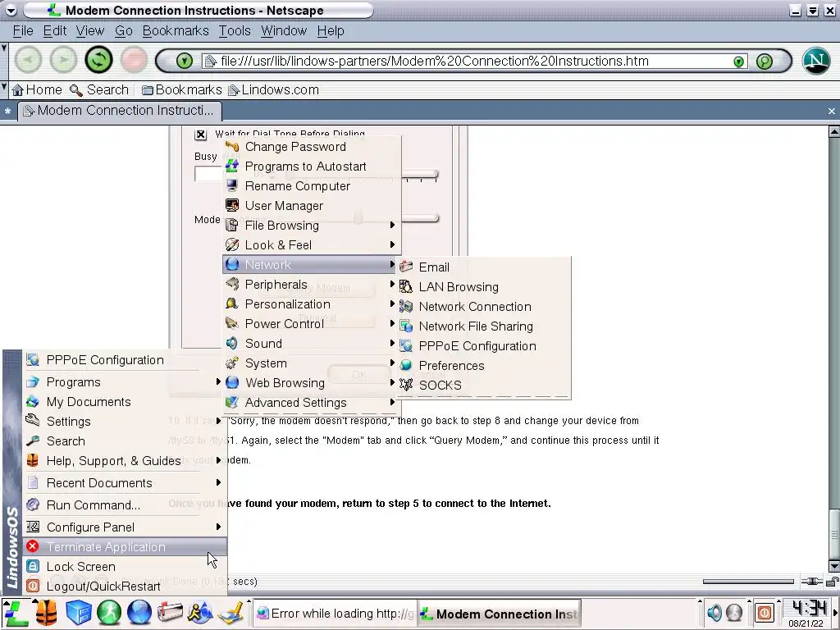Image resolution: width=840 pixels, height=630 pixels.
Task: Expand the Advanced Settings submenu
Action: click(x=311, y=403)
